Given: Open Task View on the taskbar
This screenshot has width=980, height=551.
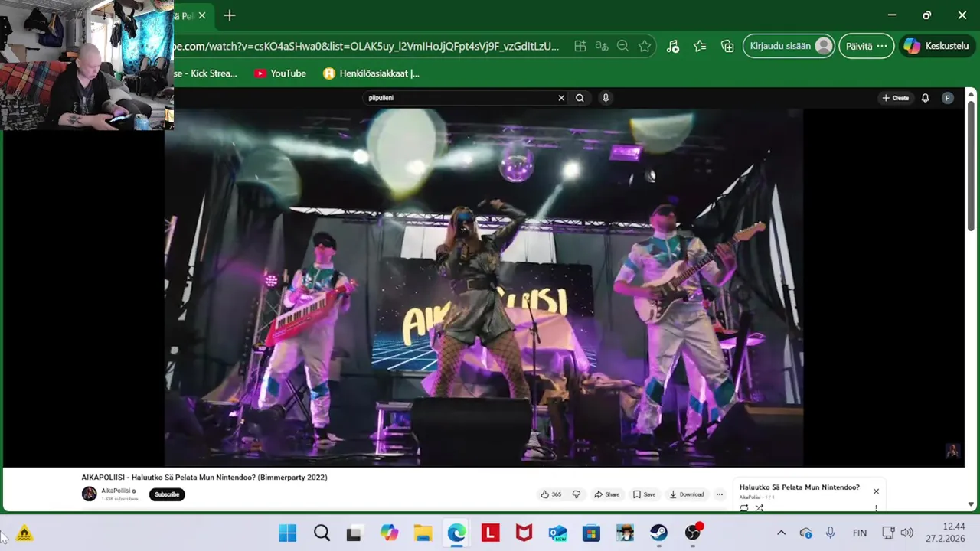Looking at the screenshot, I should pyautogui.click(x=355, y=533).
